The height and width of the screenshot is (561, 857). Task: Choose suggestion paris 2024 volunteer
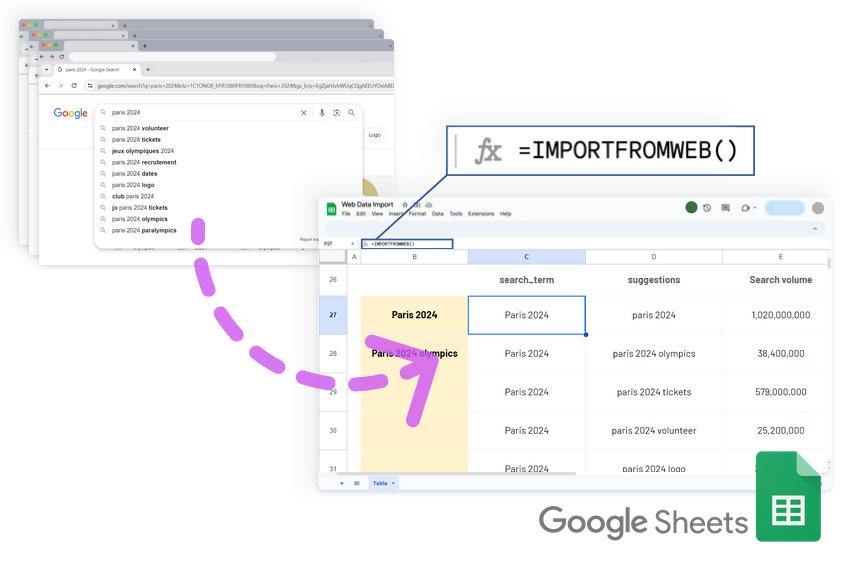(x=140, y=128)
